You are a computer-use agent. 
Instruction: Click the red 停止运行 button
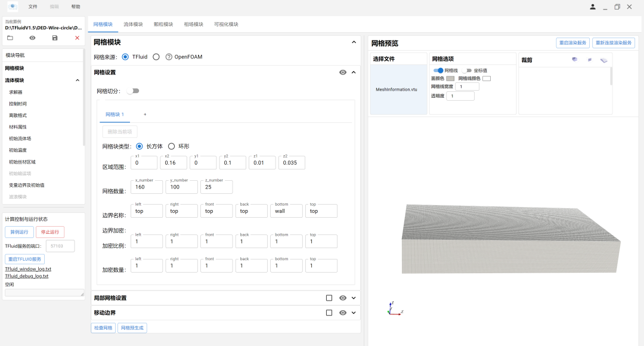pos(50,232)
